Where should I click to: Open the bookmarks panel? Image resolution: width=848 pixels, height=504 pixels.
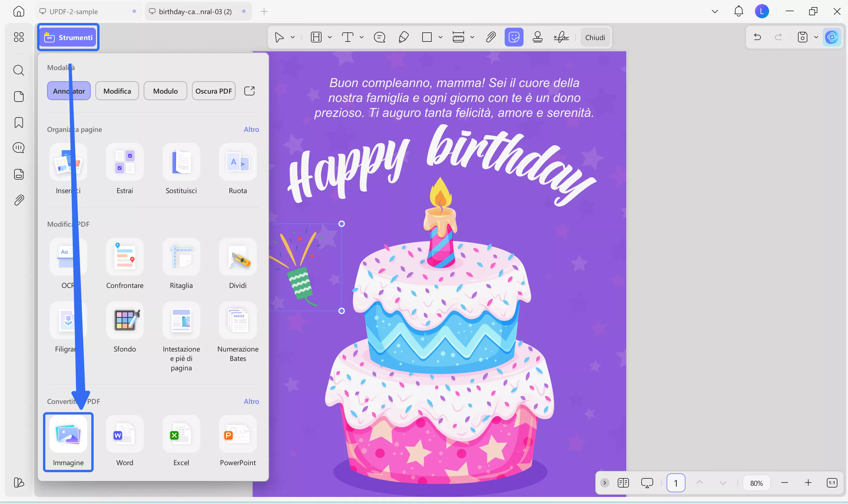19,122
